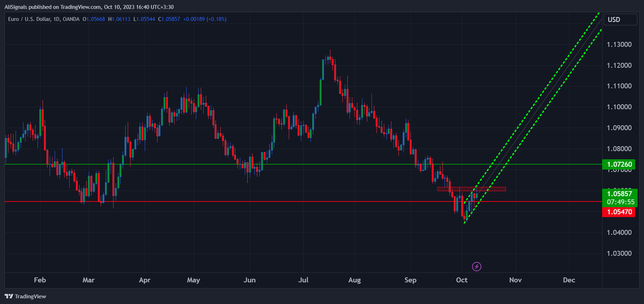Image resolution: width=644 pixels, height=304 pixels.
Task: Click the red resistance zone rectangle
Action: coord(472,189)
